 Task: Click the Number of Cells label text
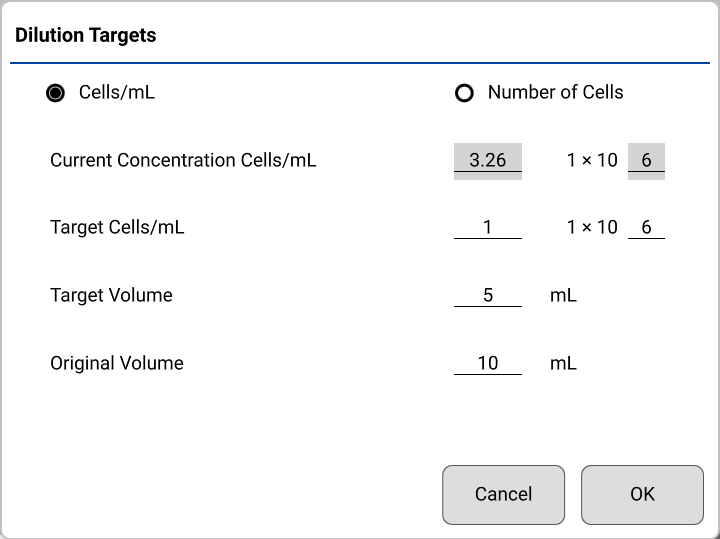pos(556,92)
